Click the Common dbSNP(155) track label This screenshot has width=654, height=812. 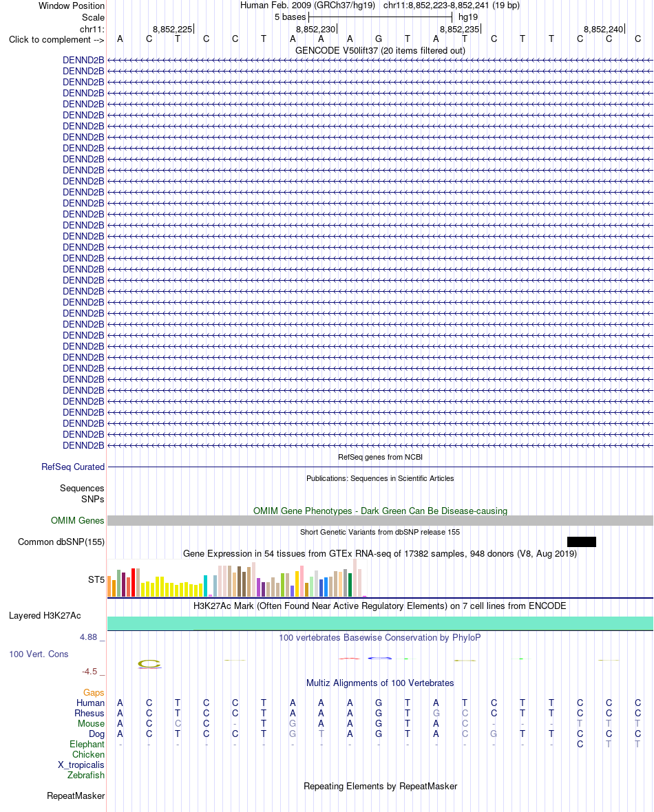(61, 542)
